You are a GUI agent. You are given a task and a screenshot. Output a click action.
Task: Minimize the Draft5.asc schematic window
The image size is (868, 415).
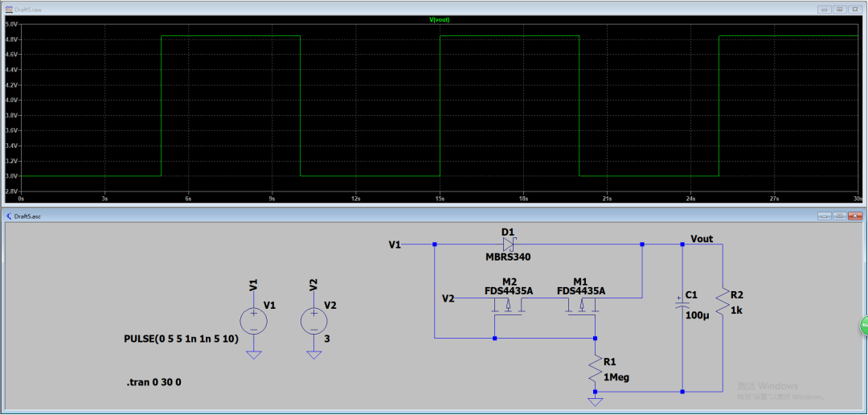pyautogui.click(x=826, y=216)
